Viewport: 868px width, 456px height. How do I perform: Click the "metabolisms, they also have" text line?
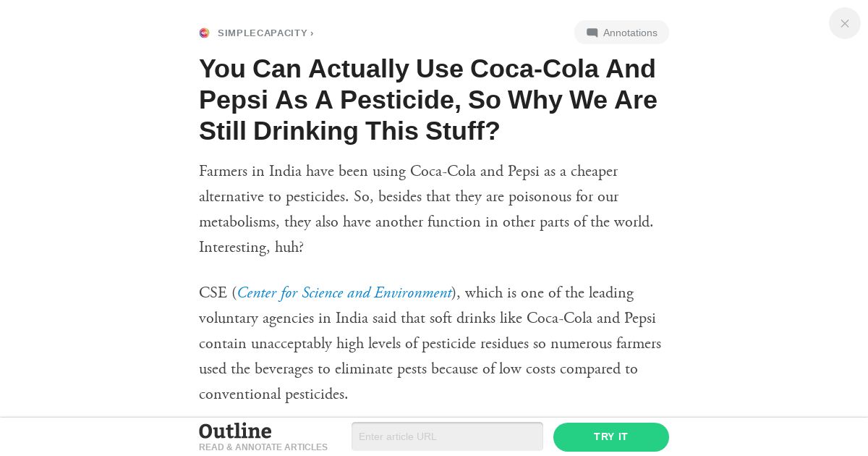(426, 222)
